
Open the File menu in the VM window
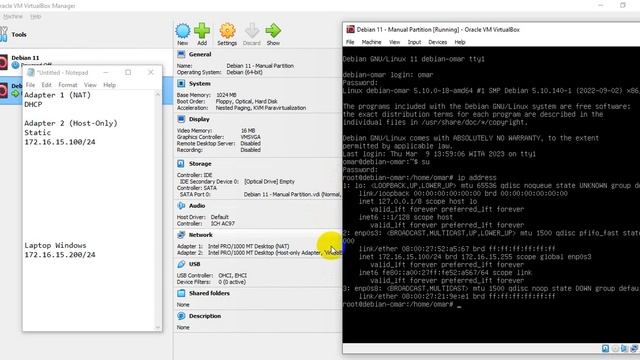coord(350,42)
